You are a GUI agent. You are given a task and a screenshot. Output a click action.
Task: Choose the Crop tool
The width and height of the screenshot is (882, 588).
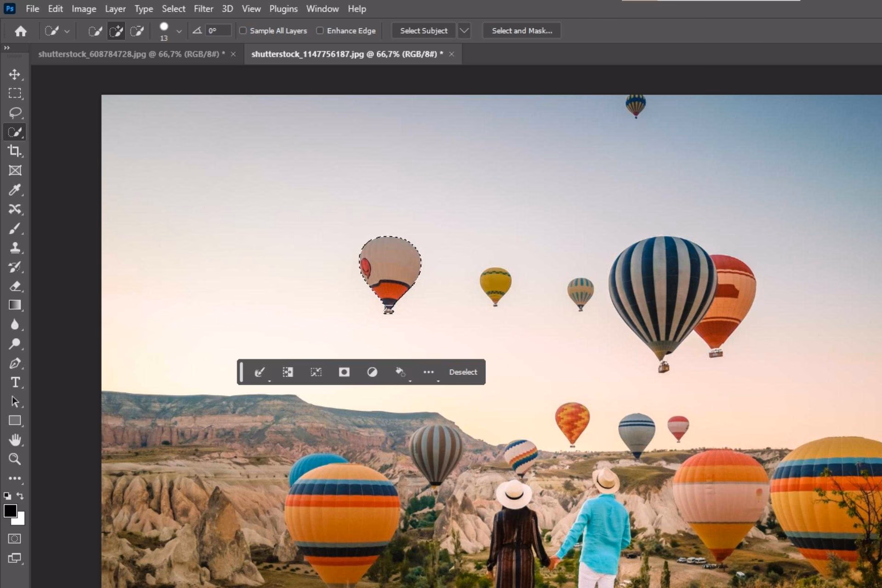[15, 151]
